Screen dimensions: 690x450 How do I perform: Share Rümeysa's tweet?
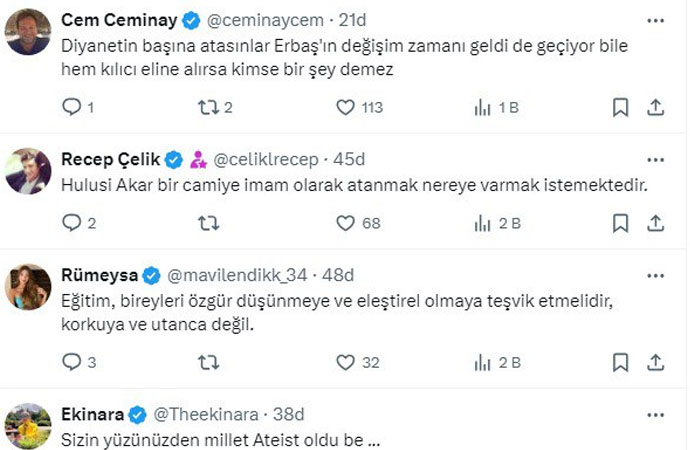click(656, 361)
